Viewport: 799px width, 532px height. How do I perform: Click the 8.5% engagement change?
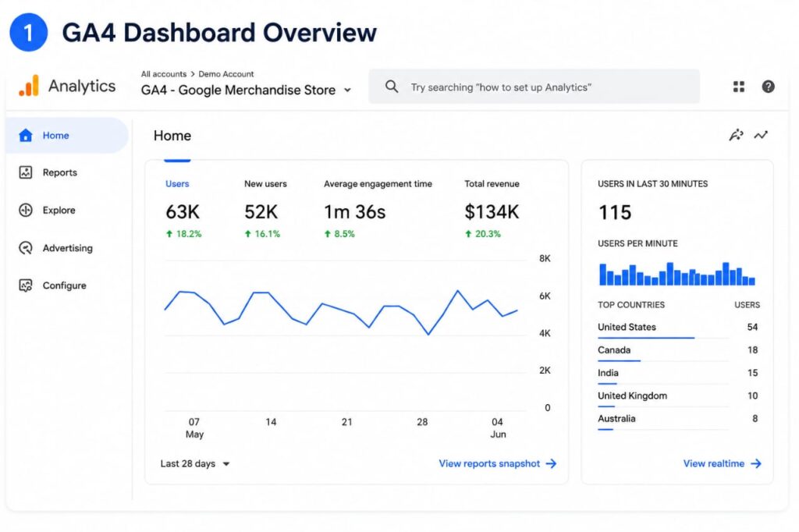[339, 234]
